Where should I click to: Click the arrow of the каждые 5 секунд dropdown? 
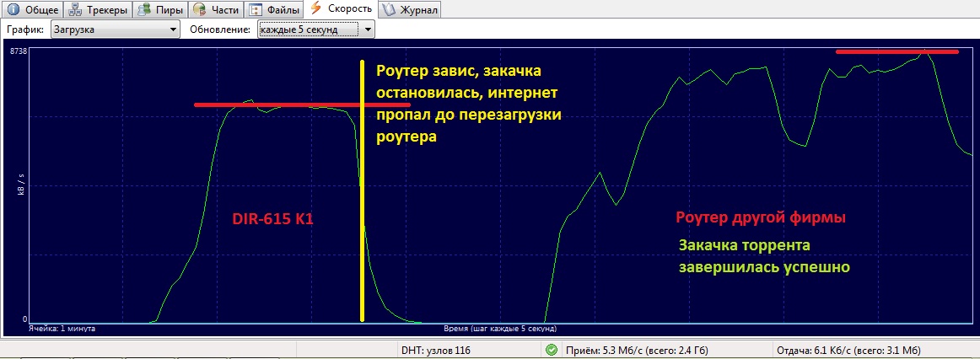[x=368, y=29]
